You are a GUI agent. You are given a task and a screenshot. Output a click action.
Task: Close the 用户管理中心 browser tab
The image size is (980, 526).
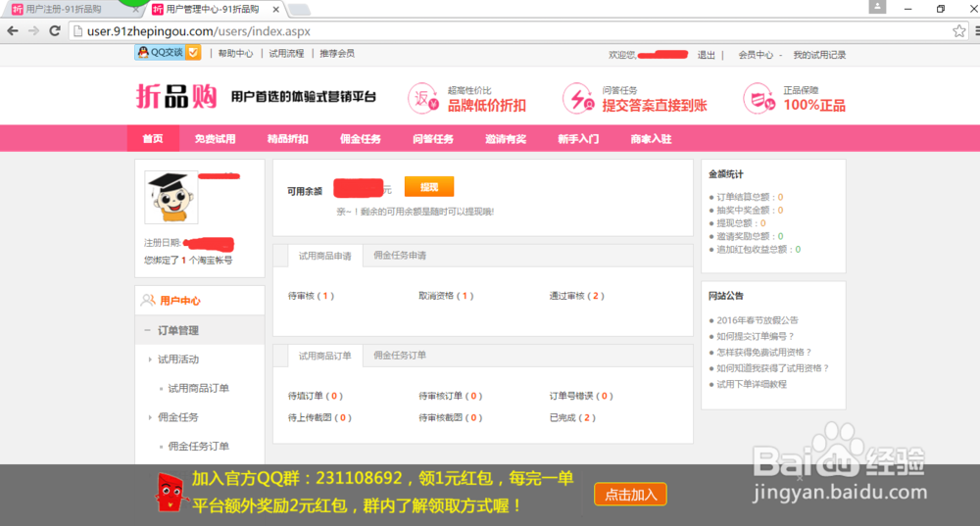coord(275,10)
